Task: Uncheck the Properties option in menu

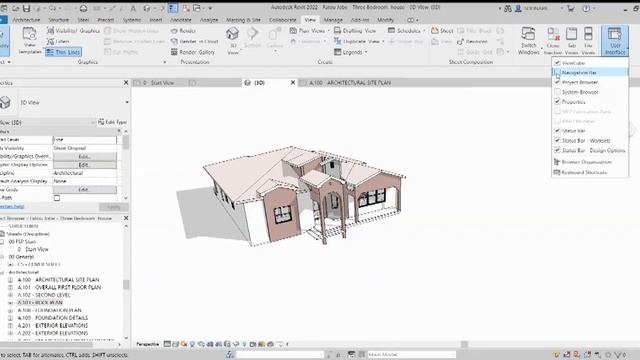Action: (557, 102)
